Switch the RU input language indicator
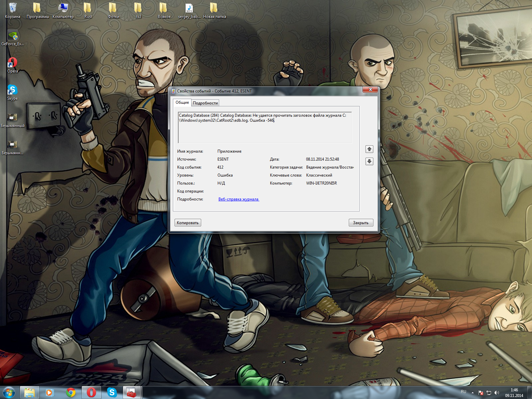Viewport: 532px width, 399px height. click(464, 392)
